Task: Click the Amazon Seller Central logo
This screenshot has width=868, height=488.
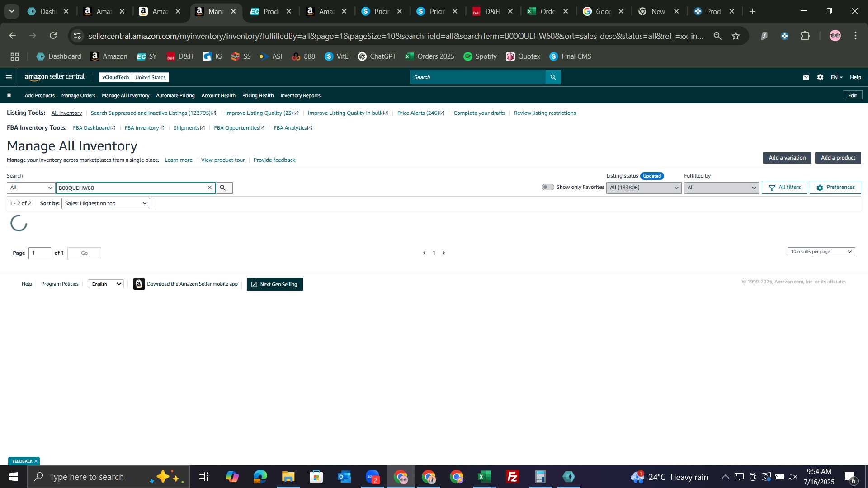Action: [55, 77]
